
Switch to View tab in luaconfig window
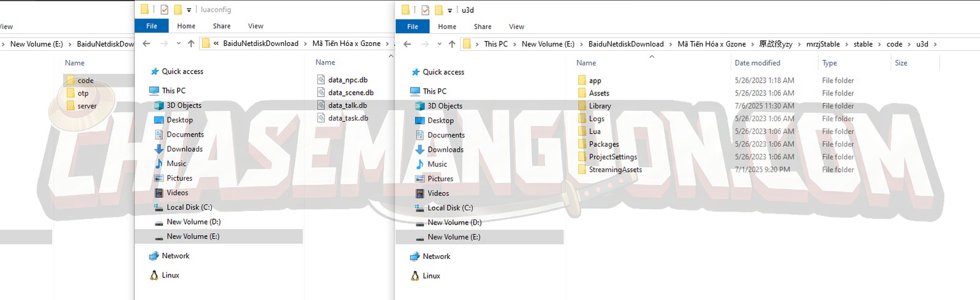click(255, 26)
